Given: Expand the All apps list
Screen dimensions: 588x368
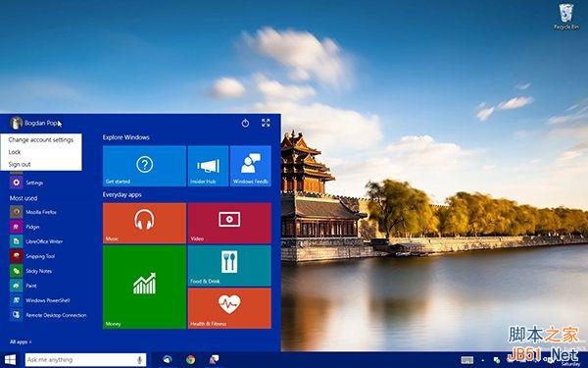Looking at the screenshot, I should point(21,342).
